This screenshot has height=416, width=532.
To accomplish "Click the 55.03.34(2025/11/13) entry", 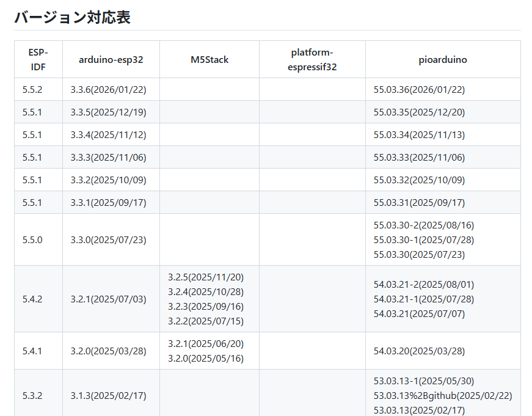I will pos(419,135).
